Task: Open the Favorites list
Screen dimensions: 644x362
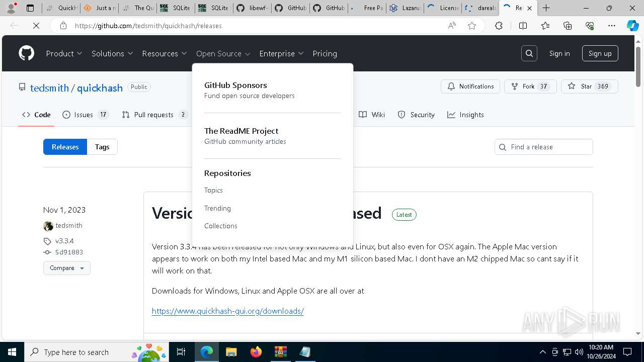Action: point(545,26)
